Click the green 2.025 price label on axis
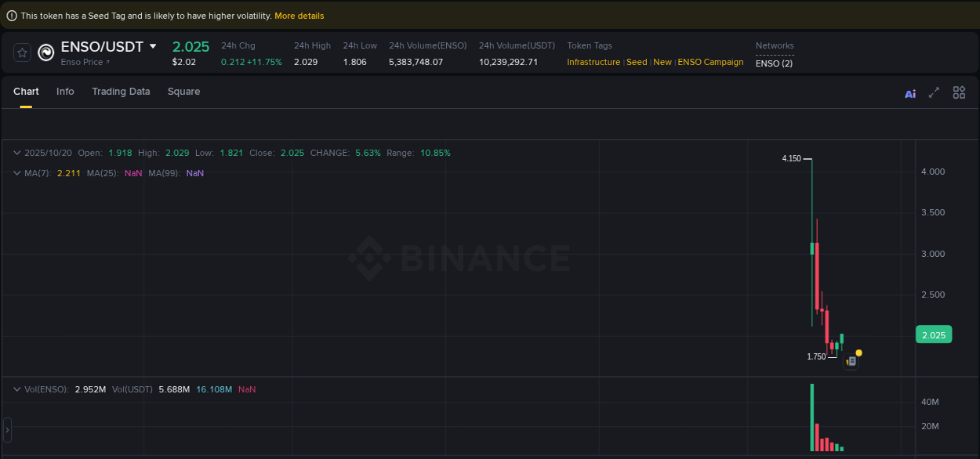This screenshot has width=980, height=459. point(933,334)
